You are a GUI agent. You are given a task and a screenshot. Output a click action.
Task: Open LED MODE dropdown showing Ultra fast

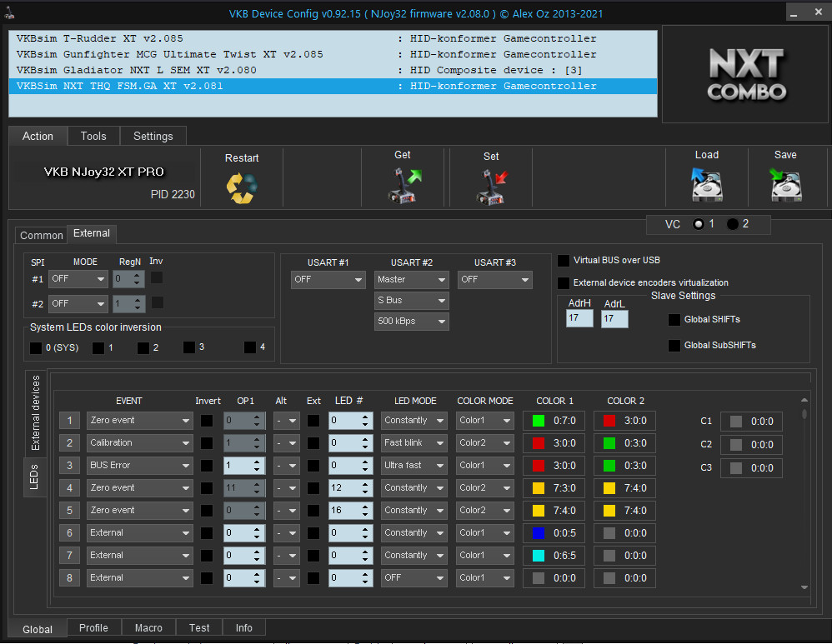[414, 466]
